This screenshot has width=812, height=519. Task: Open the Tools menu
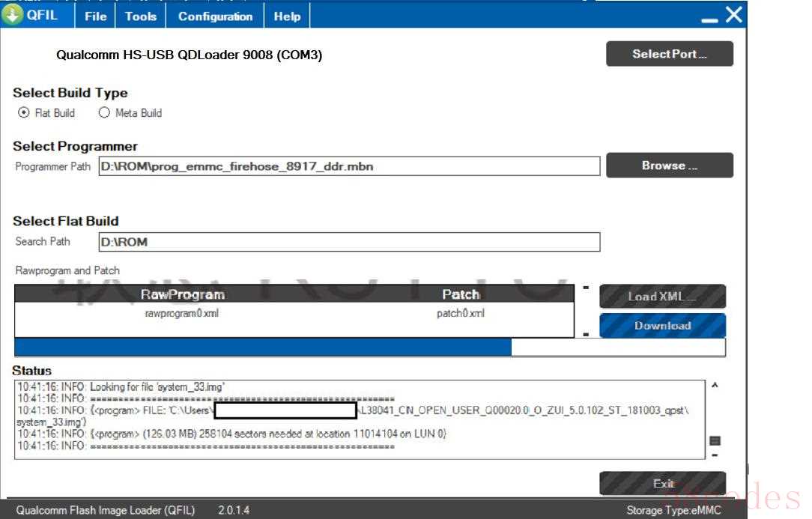coord(141,16)
